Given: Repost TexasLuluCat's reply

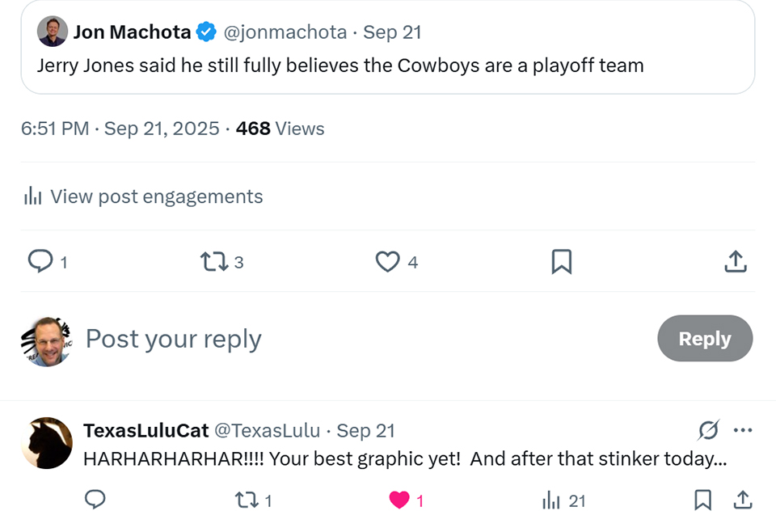Looking at the screenshot, I should tap(245, 500).
